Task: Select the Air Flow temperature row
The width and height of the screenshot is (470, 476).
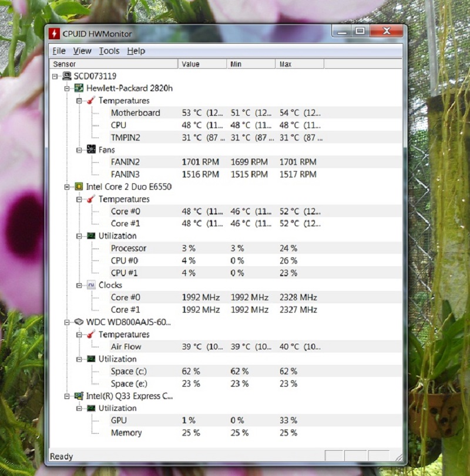Action: pyautogui.click(x=256, y=346)
